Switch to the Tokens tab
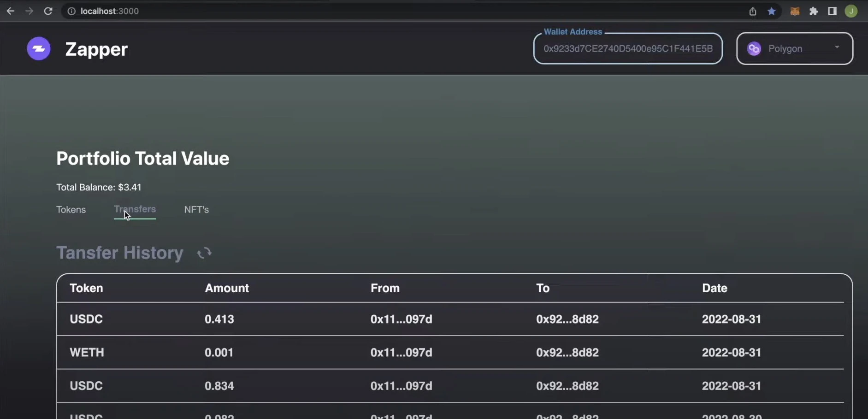This screenshot has width=868, height=419. 71,210
